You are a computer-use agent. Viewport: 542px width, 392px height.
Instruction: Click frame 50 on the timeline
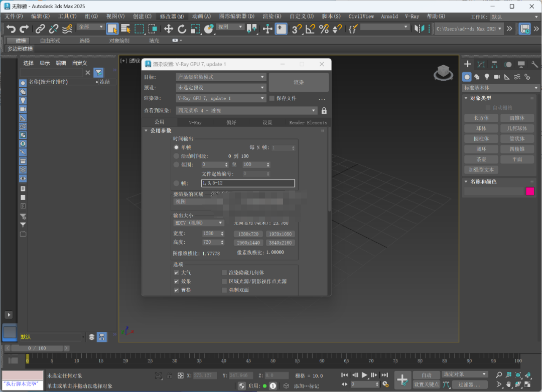273,360
